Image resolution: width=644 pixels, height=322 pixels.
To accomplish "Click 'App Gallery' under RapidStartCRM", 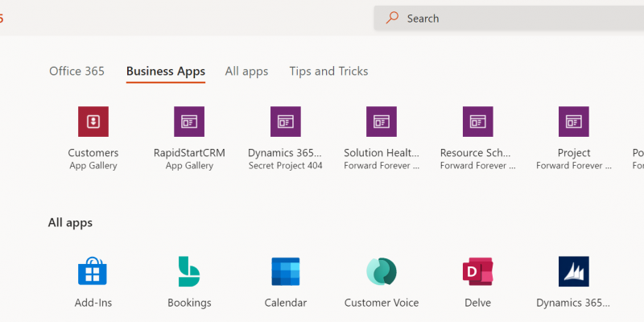I will [189, 166].
